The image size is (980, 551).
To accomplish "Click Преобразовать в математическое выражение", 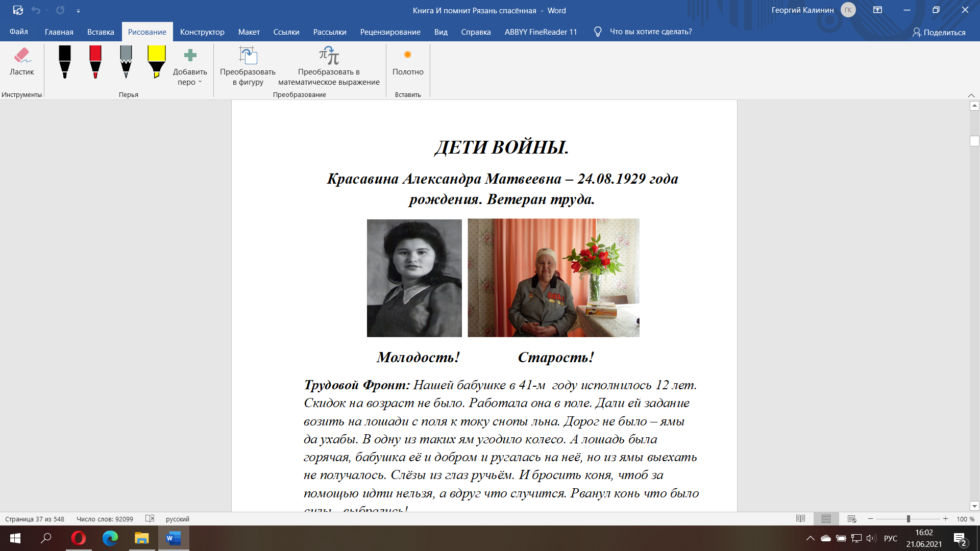I will pos(329,67).
